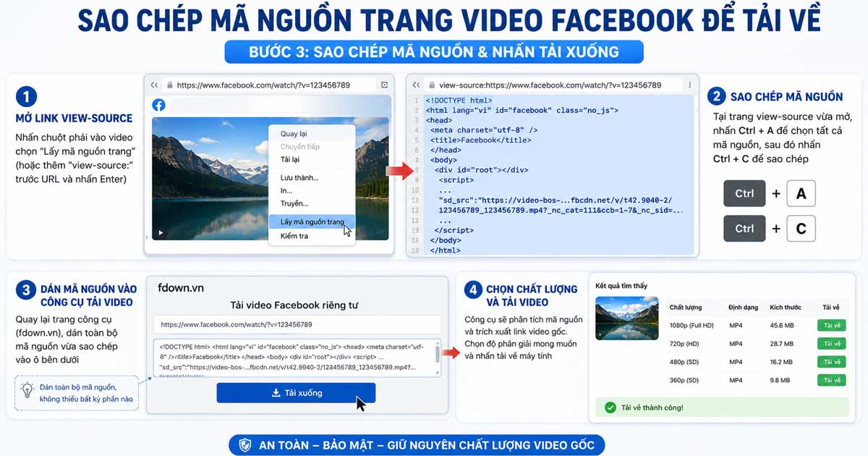Click the Facebook logo above the video
Screen dimensions: 868x456
158,105
